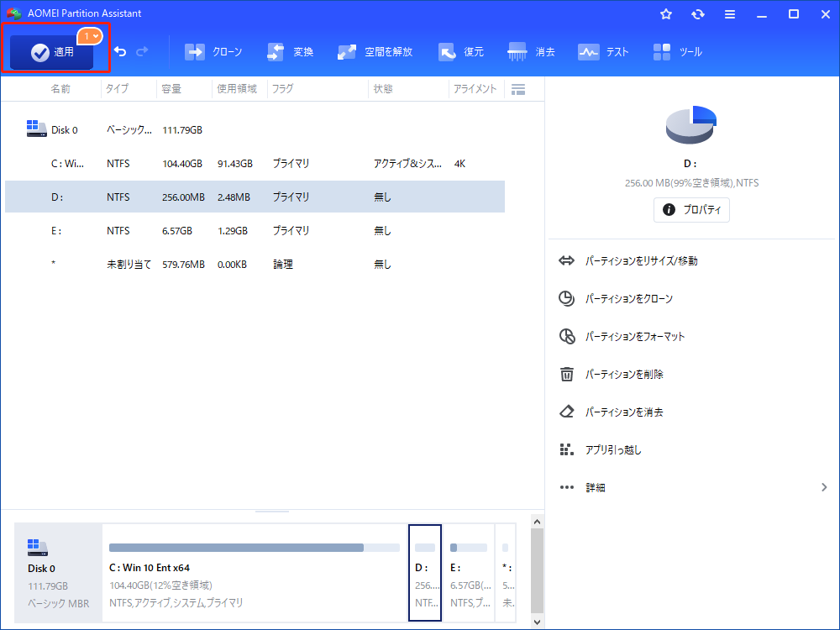
Task: Click the Disk 0 drive icon in list
Action: tap(36, 129)
